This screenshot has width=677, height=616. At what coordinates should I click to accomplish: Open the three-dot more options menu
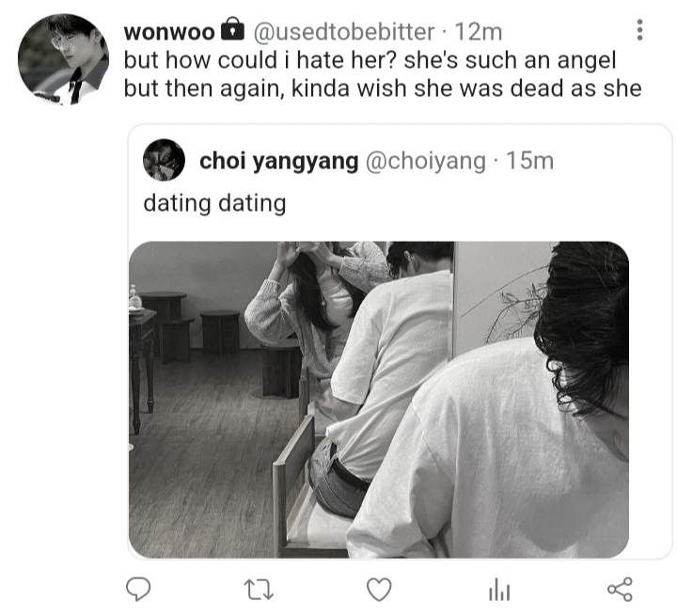640,30
